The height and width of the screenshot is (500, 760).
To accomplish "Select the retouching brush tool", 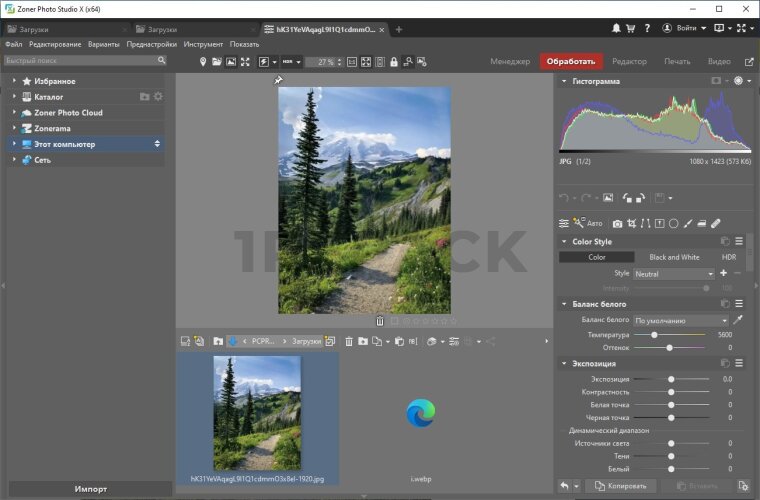I will click(716, 223).
